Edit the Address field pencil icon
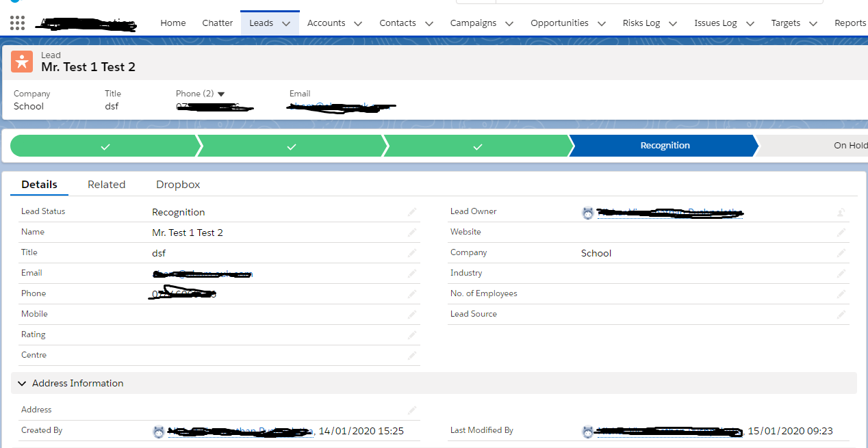Screen dimensions: 868x448 point(411,410)
